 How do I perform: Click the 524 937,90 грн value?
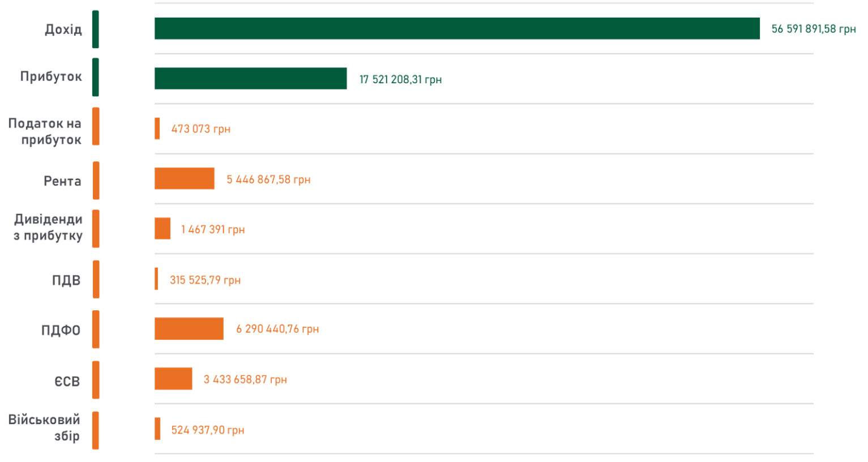pyautogui.click(x=207, y=430)
